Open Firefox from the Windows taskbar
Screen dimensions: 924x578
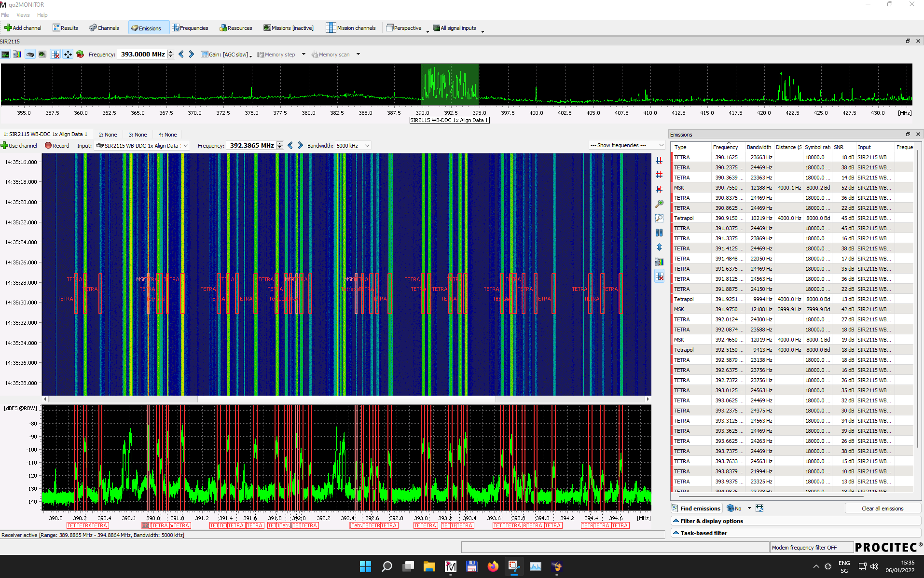pyautogui.click(x=493, y=566)
